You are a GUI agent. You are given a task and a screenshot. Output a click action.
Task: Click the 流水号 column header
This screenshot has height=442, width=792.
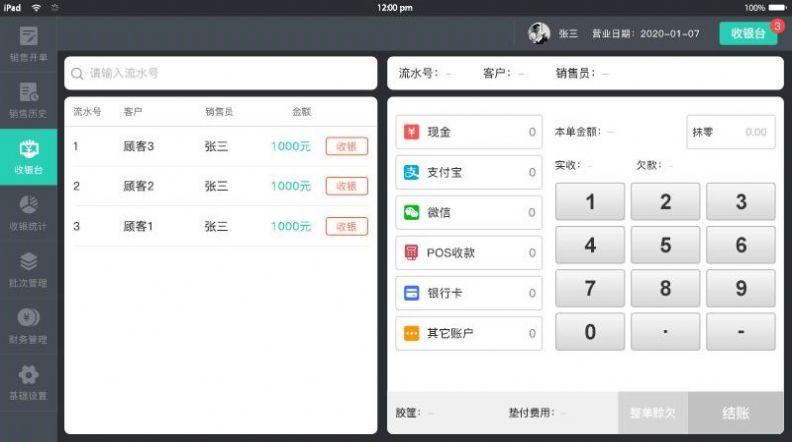click(x=87, y=112)
